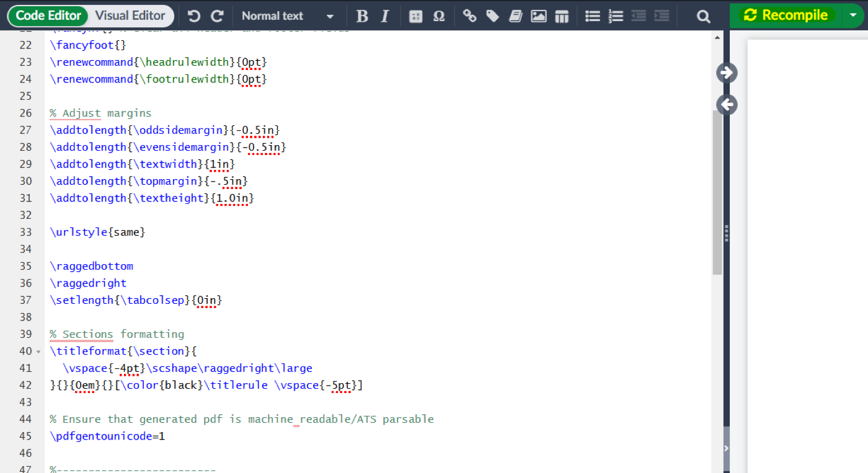Click the comment '% Sections formatting'
Image resolution: width=868 pixels, height=473 pixels.
pyautogui.click(x=117, y=334)
